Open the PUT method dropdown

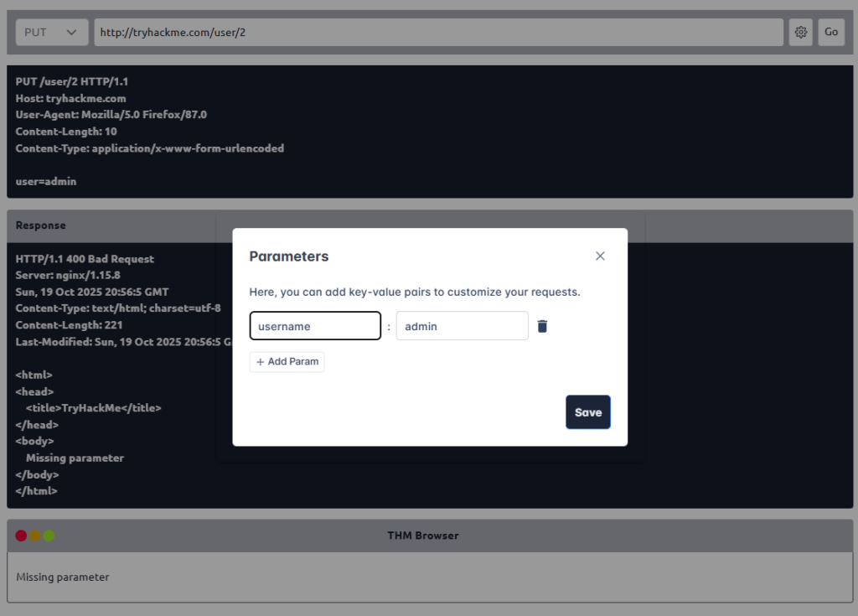(51, 33)
